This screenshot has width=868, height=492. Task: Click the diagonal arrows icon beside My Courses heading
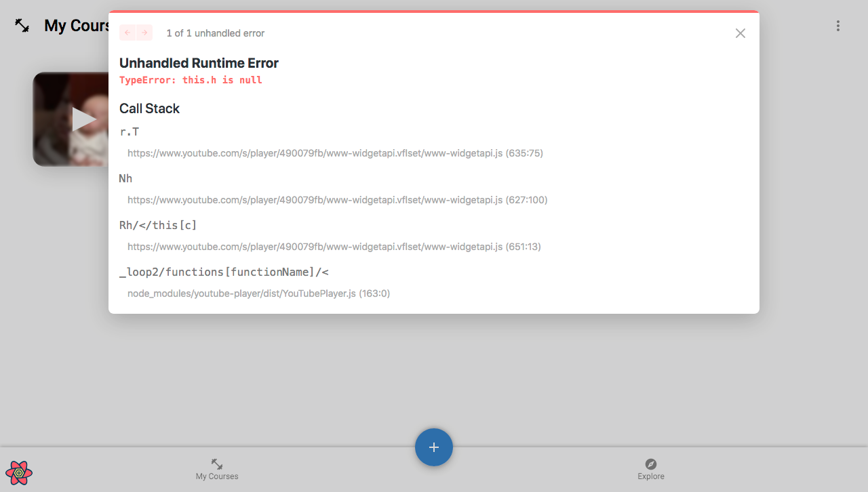pyautogui.click(x=22, y=25)
